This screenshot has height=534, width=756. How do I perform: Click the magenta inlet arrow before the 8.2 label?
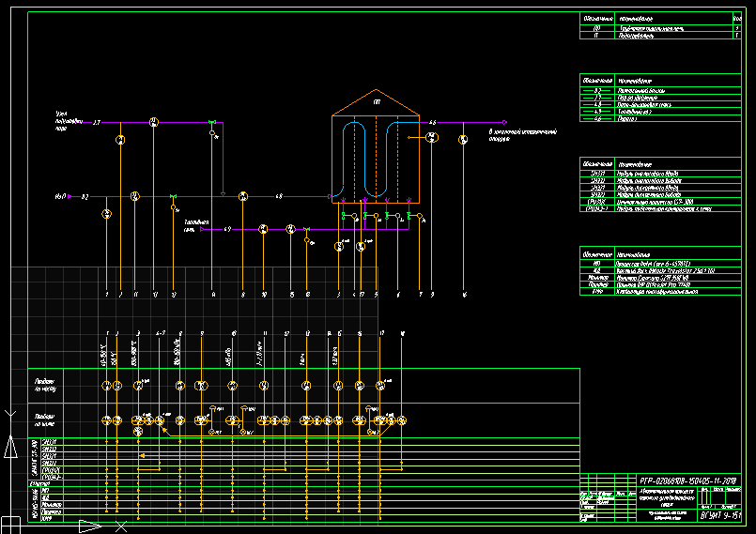coord(69,197)
